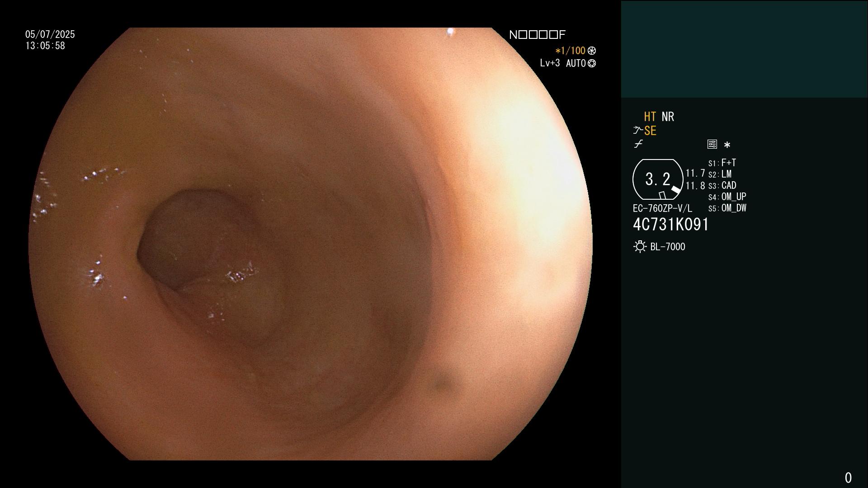Click the serial number 4C731K091
This screenshot has width=868, height=488.
[671, 225]
